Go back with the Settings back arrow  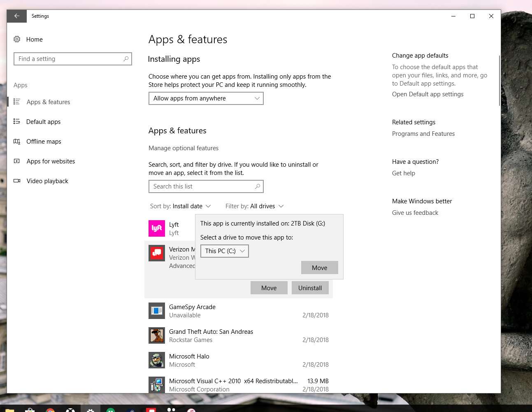tap(17, 16)
